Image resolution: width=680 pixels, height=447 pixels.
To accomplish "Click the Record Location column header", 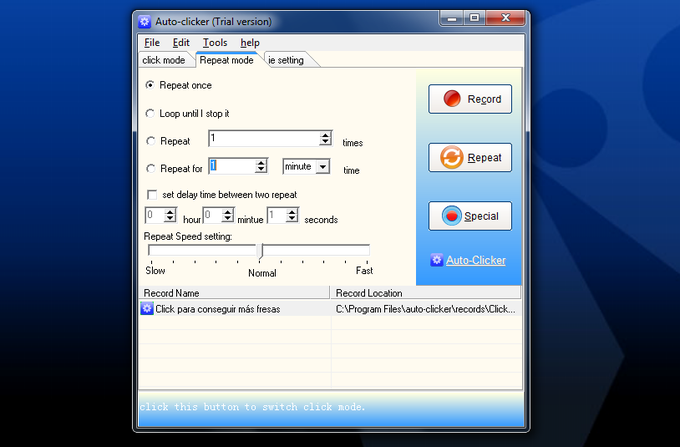I will pos(426,293).
